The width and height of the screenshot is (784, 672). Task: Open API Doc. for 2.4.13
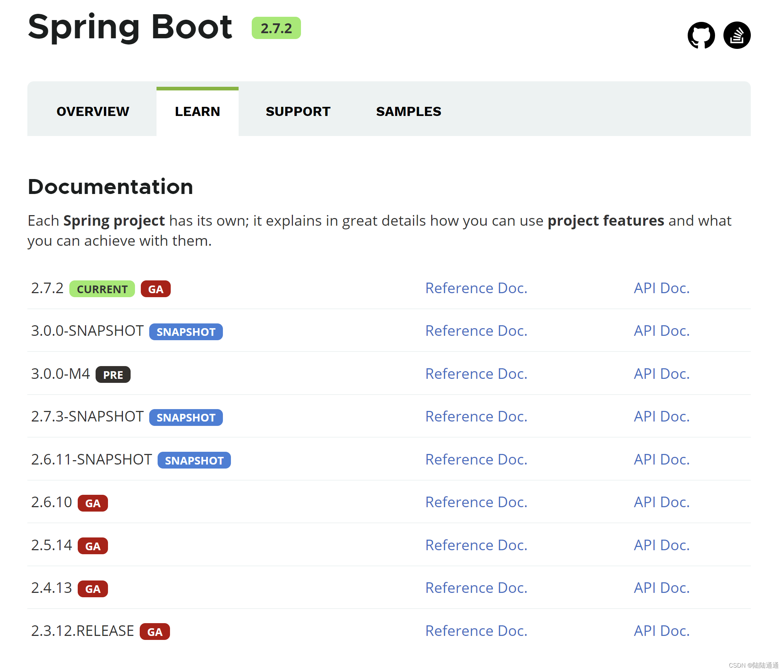tap(661, 589)
